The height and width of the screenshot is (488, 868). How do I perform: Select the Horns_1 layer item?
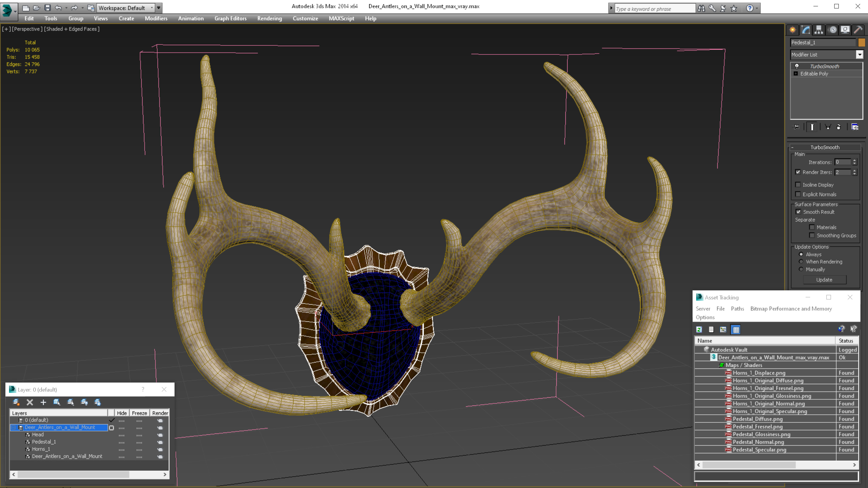[41, 449]
